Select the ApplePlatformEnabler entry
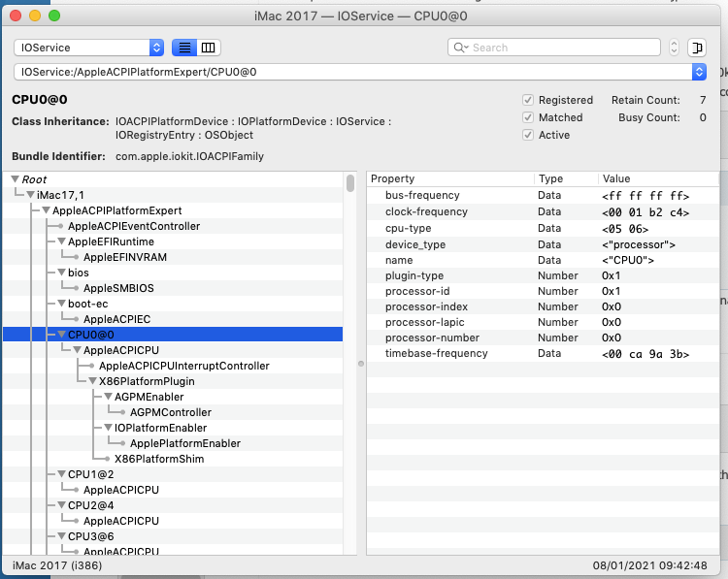 185,443
